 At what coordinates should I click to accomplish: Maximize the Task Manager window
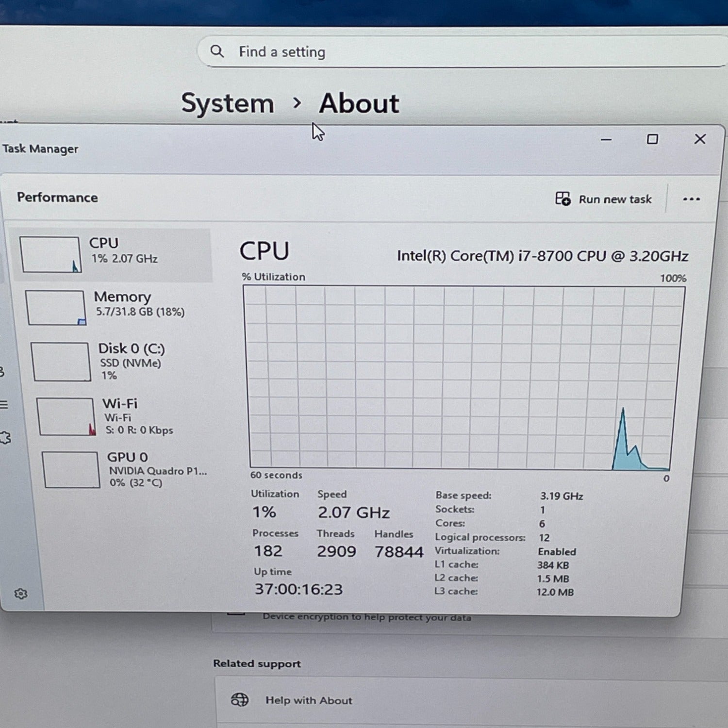652,140
